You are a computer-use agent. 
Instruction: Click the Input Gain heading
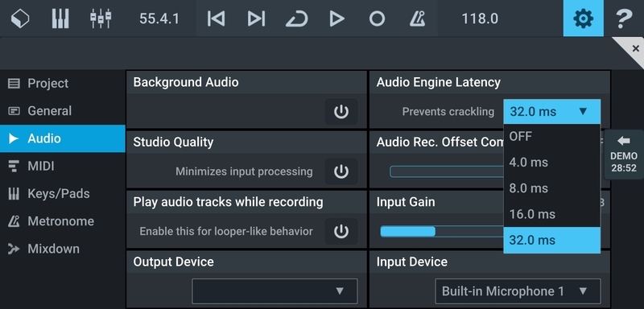[406, 202]
